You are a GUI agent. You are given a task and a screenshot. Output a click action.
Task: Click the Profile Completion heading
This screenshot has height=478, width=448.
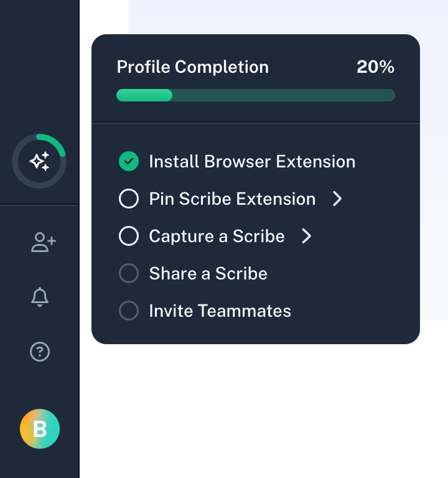(x=193, y=67)
